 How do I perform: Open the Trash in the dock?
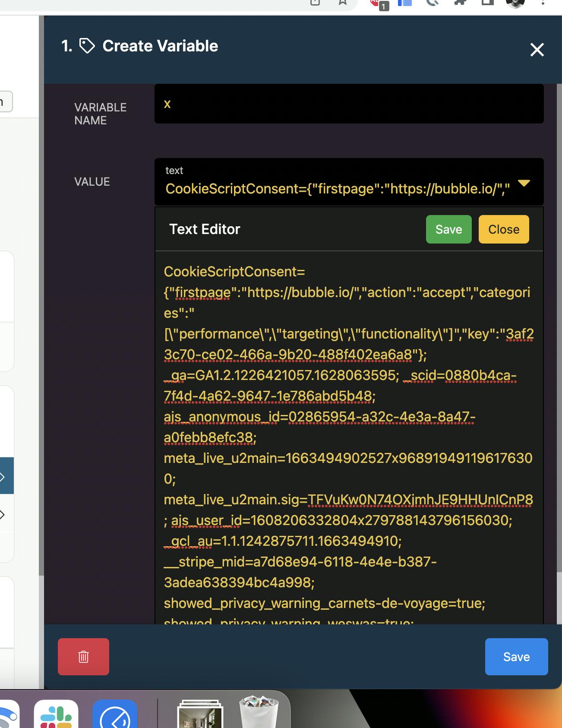pyautogui.click(x=259, y=712)
